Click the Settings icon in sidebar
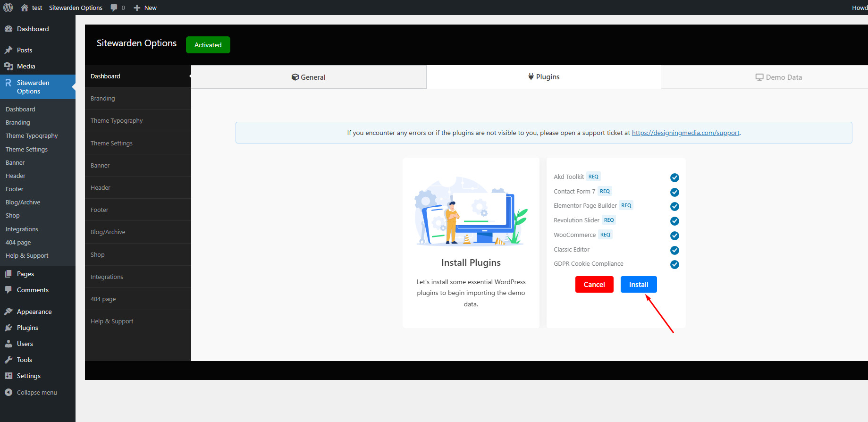This screenshot has height=422, width=868. point(8,376)
